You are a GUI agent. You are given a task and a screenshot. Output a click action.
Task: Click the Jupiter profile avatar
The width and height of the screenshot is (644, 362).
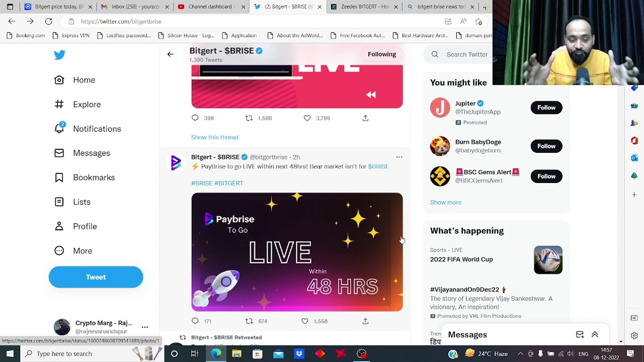coord(440,108)
